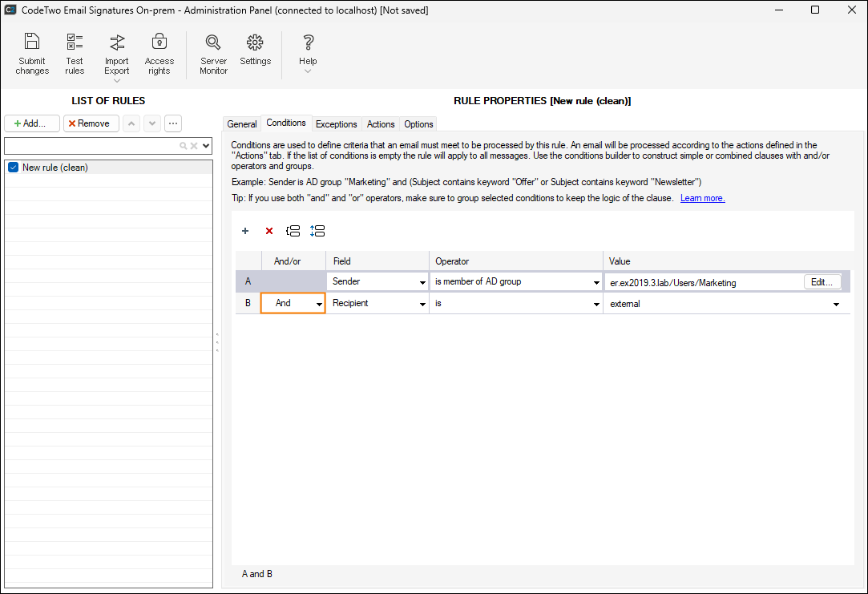Switch to the Exceptions tab

pos(336,124)
